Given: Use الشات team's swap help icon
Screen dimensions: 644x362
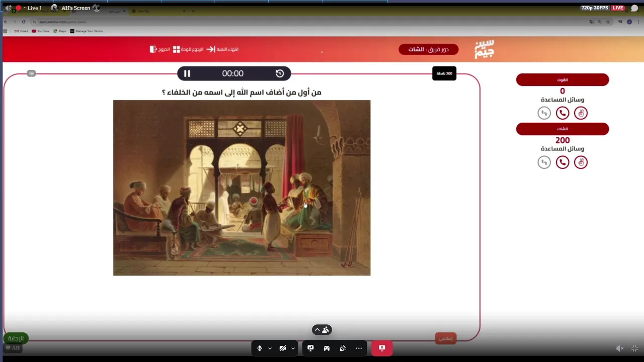Looking at the screenshot, I should pyautogui.click(x=544, y=162).
